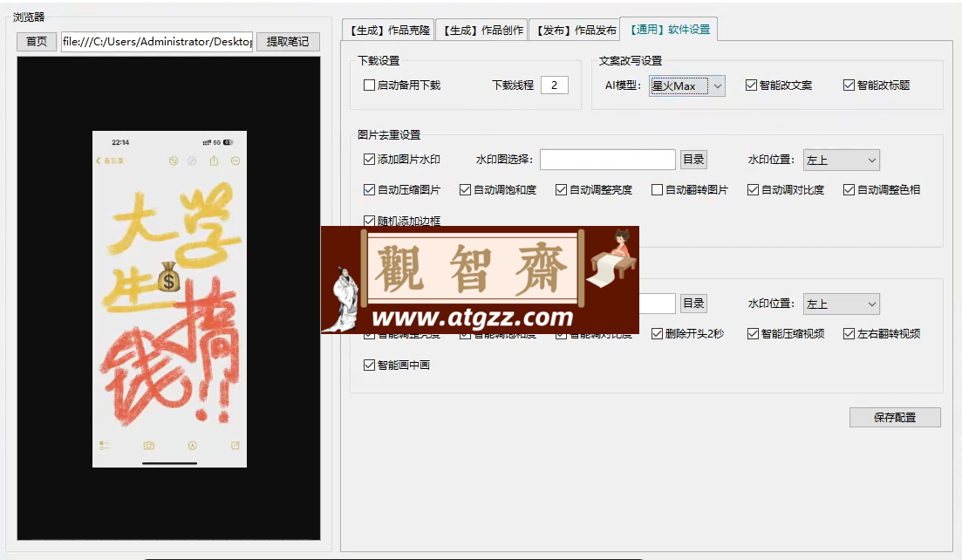Viewport: 962px width, 560px height.
Task: Tap the markup pen icon at phone bottom
Action: pyautogui.click(x=192, y=446)
